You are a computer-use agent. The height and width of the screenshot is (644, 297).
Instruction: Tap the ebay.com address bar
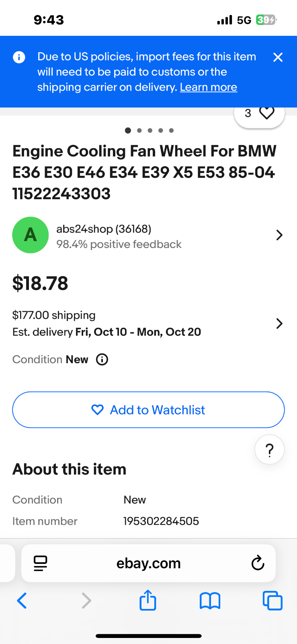(x=148, y=563)
